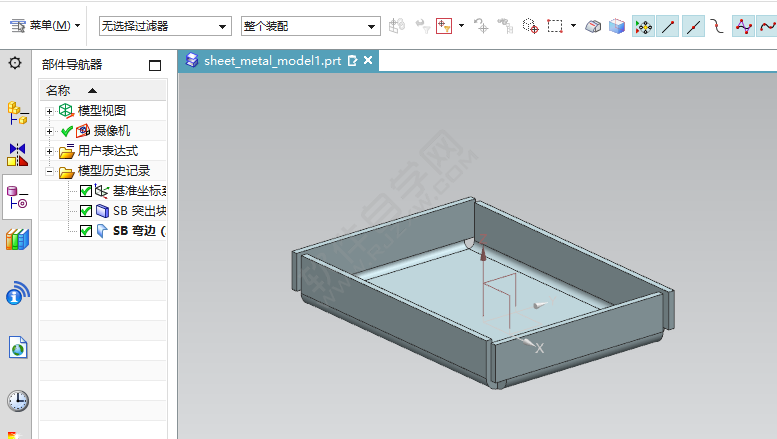Collapse the 模型历史记录 tree node
This screenshot has height=439, width=777.
(50, 171)
